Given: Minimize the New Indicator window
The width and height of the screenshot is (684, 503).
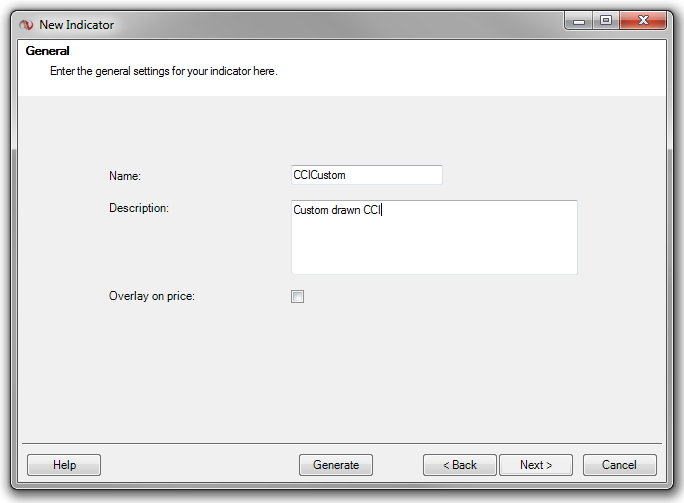Looking at the screenshot, I should 579,21.
